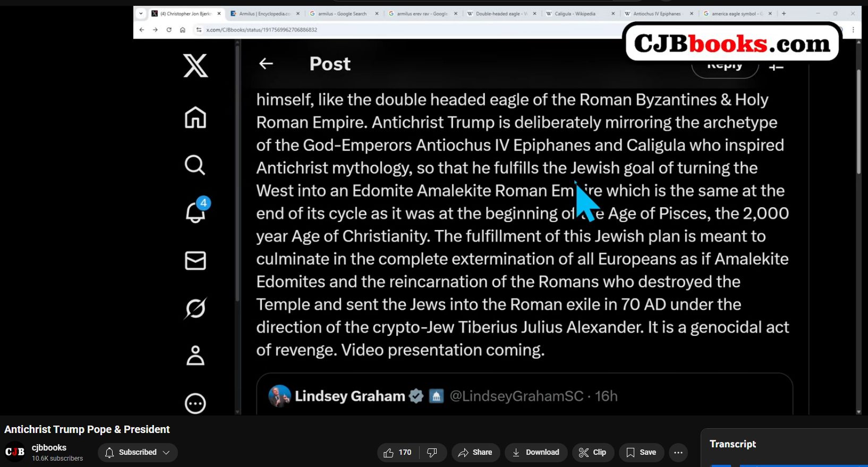Open the Explore search magnifier icon

(x=195, y=165)
